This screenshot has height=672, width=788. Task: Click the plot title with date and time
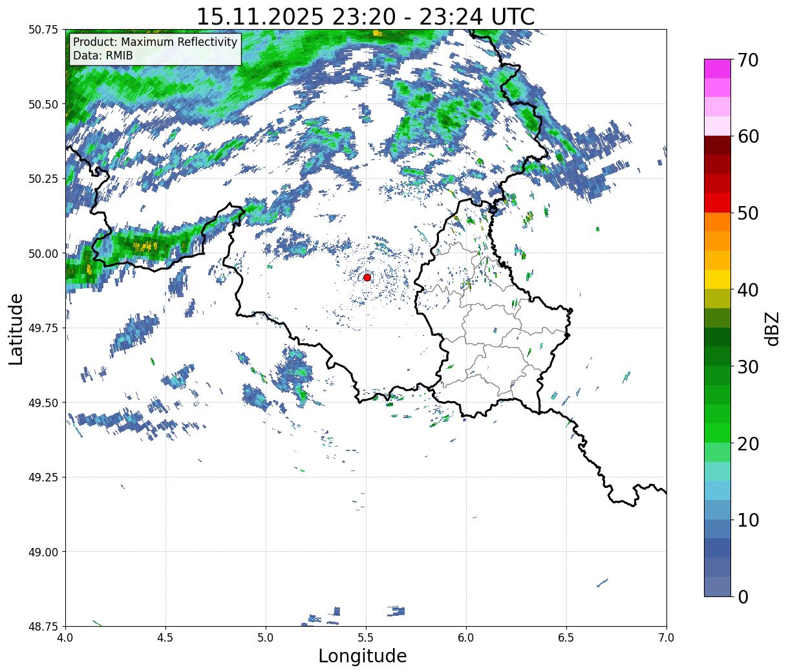pyautogui.click(x=365, y=16)
